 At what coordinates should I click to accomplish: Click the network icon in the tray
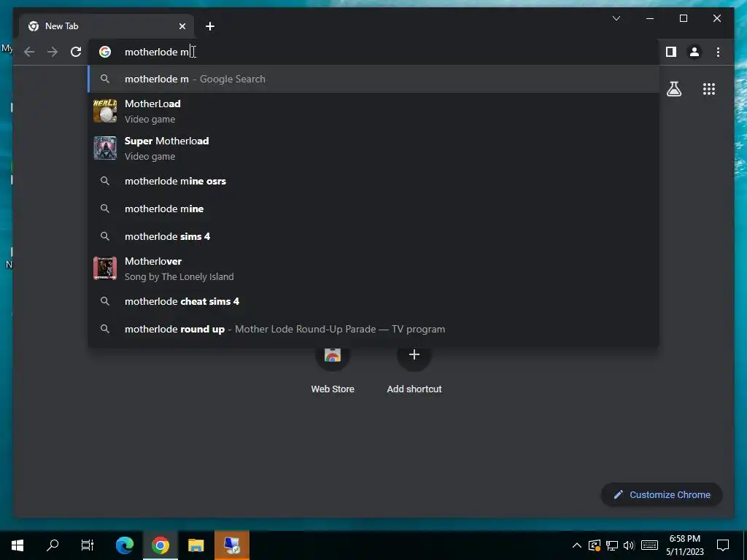click(612, 545)
